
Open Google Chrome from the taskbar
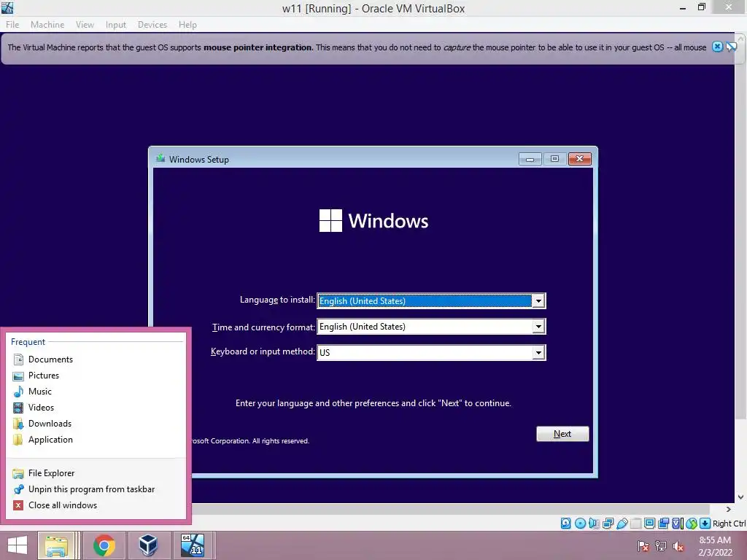click(104, 545)
